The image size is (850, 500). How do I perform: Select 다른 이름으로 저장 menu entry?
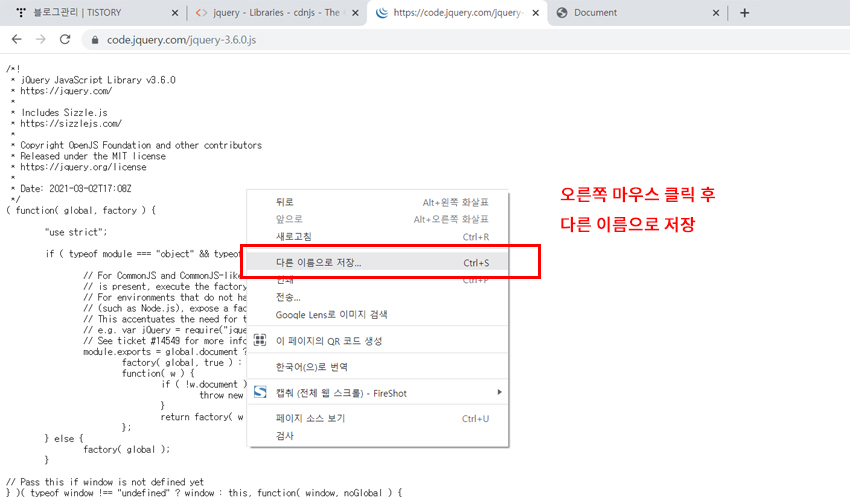[377, 262]
